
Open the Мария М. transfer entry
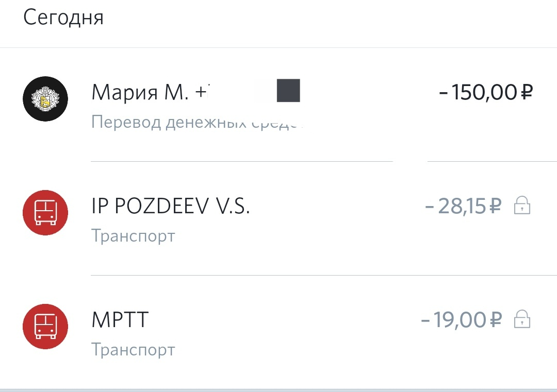pos(278,105)
